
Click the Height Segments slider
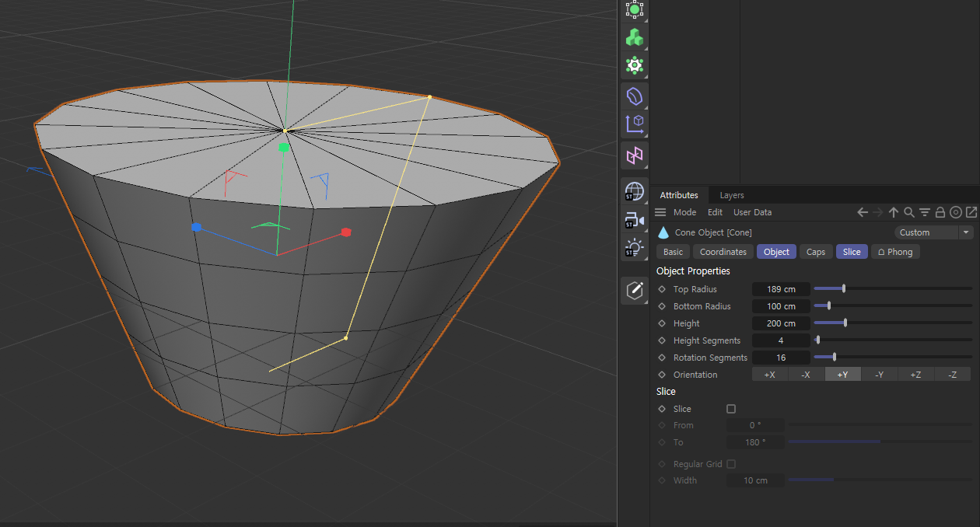coord(893,340)
